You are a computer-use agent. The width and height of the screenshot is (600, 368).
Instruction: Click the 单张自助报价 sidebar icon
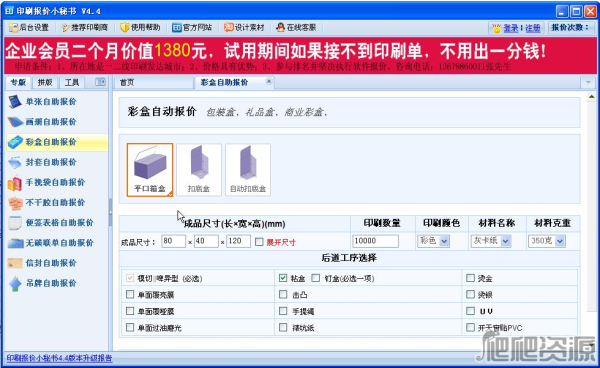15,102
